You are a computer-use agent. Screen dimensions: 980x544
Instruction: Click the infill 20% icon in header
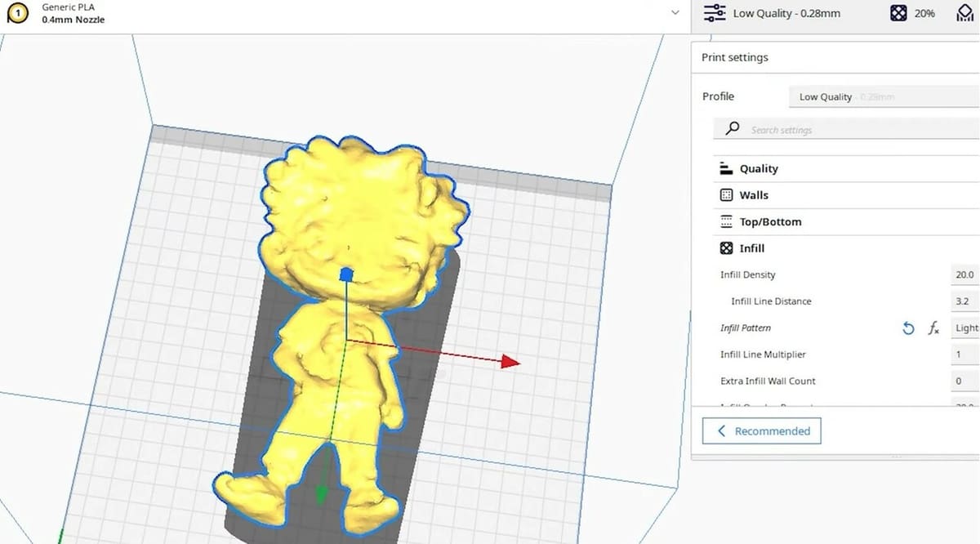pos(898,13)
